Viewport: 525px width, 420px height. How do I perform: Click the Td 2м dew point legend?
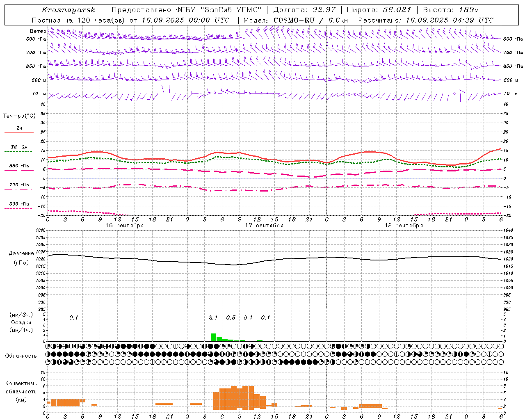pyautogui.click(x=19, y=147)
